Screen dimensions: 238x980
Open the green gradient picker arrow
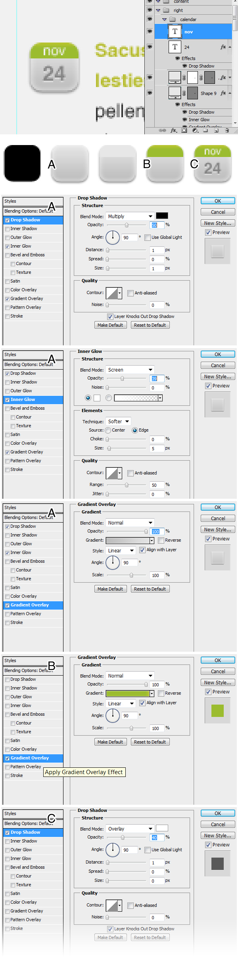pyautogui.click(x=152, y=693)
